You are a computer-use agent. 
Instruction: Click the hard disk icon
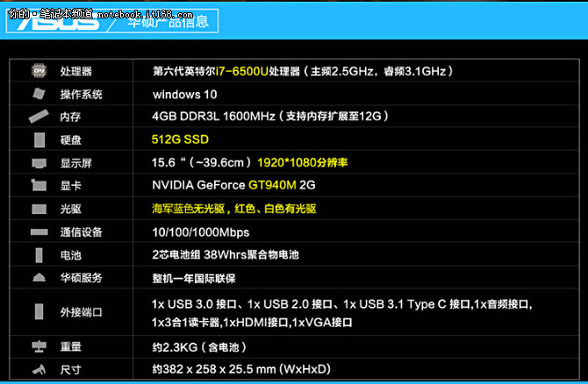[x=39, y=139]
